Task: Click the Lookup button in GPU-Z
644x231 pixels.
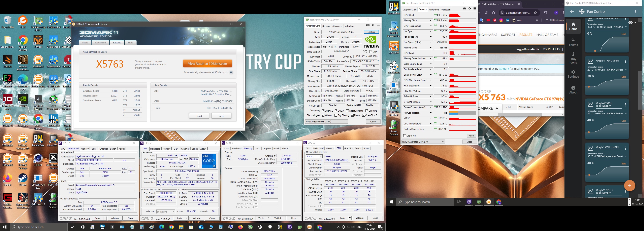Action: 371,32
